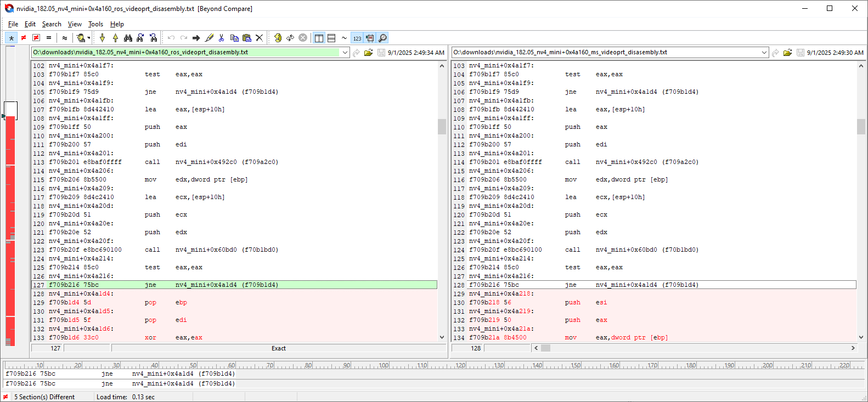
Task: Toggle Show Differences filter
Action: click(24, 38)
